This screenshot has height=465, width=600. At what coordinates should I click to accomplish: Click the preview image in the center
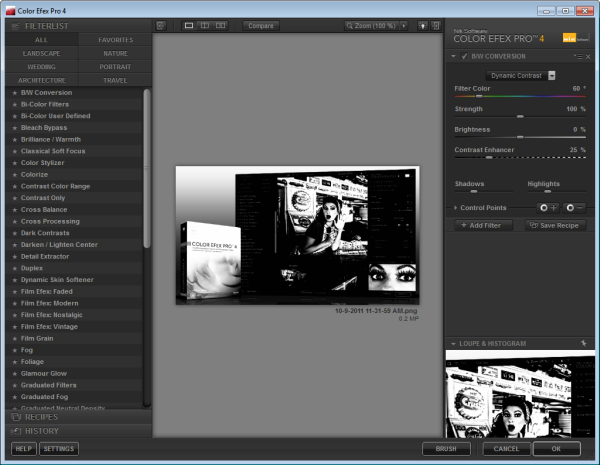click(297, 235)
